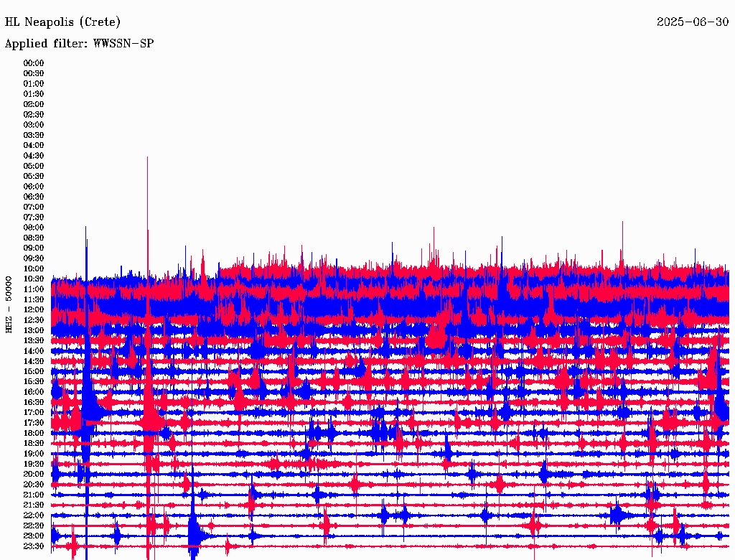735x560 pixels.
Task: Click the 00:30 time label
Action: click(x=34, y=74)
